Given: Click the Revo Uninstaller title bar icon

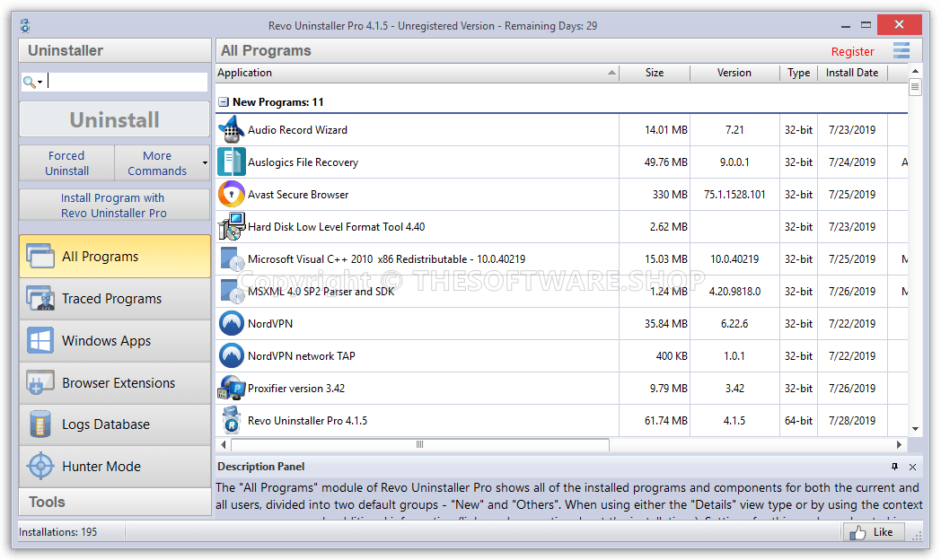Looking at the screenshot, I should point(25,26).
